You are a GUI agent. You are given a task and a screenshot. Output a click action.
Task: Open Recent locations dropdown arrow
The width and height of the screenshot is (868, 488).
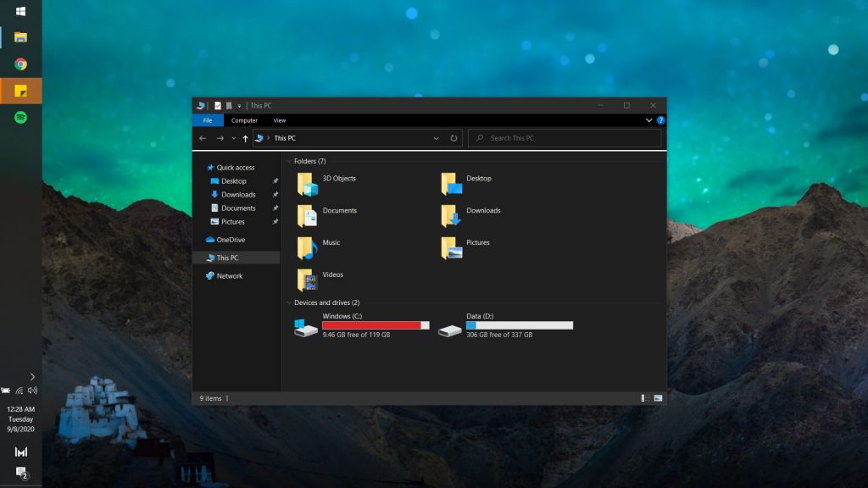(x=234, y=138)
